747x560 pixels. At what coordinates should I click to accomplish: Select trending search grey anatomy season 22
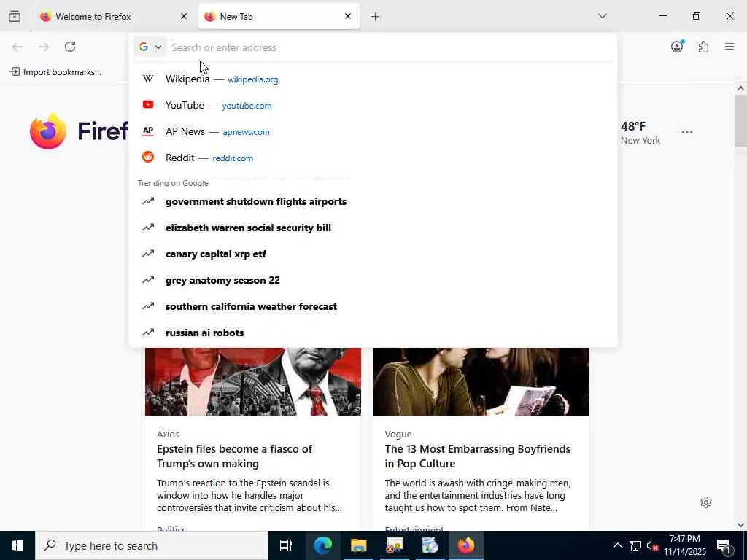click(x=373, y=280)
